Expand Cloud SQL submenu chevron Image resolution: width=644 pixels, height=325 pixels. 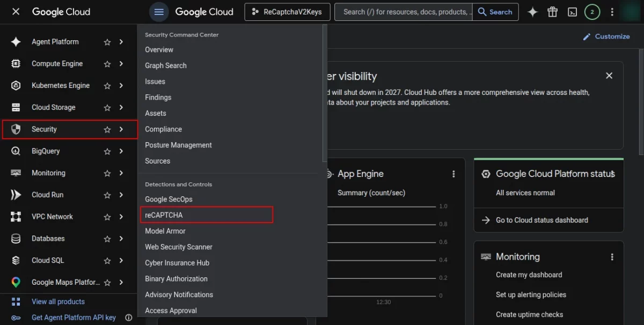click(121, 261)
